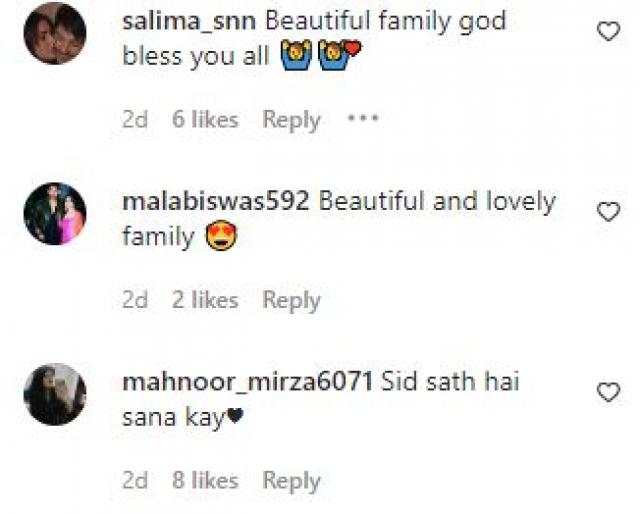View the 2 likes on malabiswas592's comment

(205, 300)
